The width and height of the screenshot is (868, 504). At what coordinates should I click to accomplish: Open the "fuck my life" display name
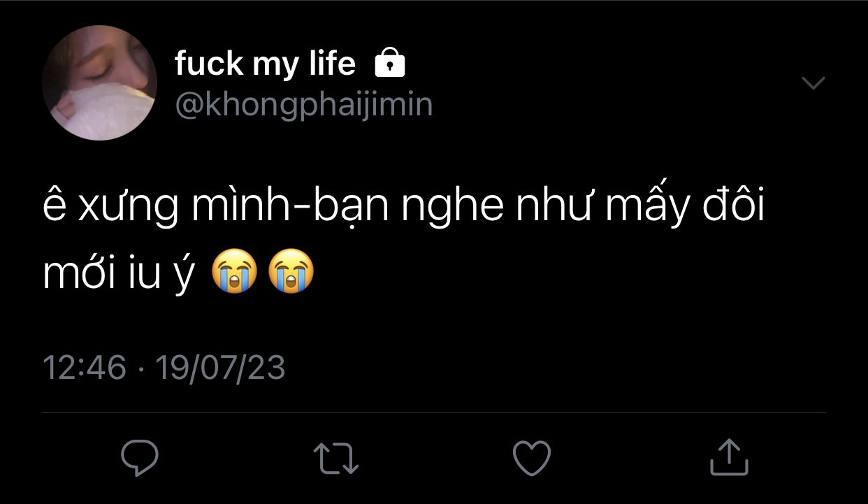point(265,64)
